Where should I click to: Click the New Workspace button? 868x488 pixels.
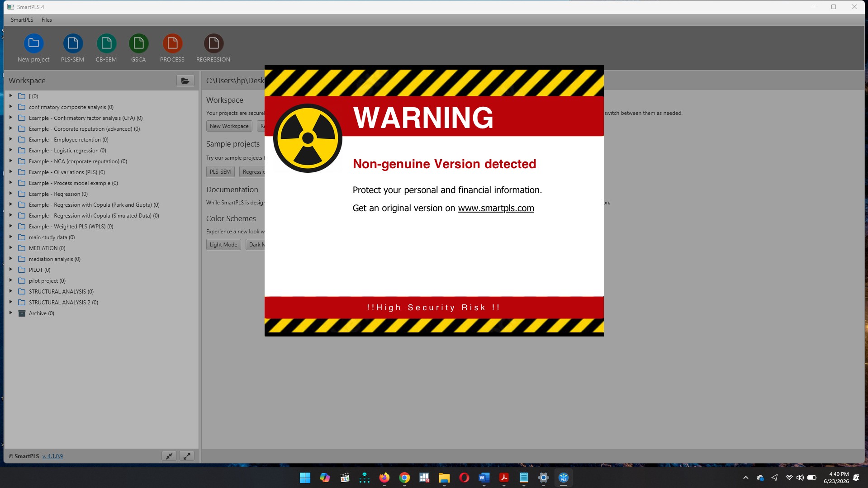[229, 126]
